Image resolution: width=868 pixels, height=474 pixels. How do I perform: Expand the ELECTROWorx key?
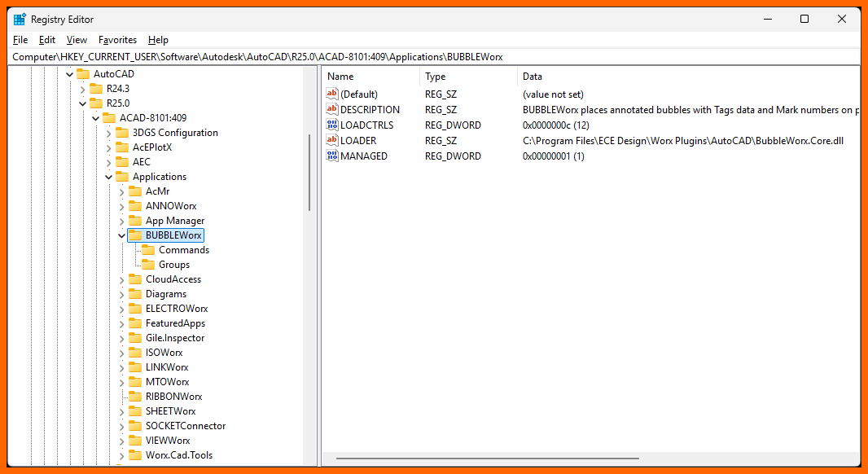(122, 309)
